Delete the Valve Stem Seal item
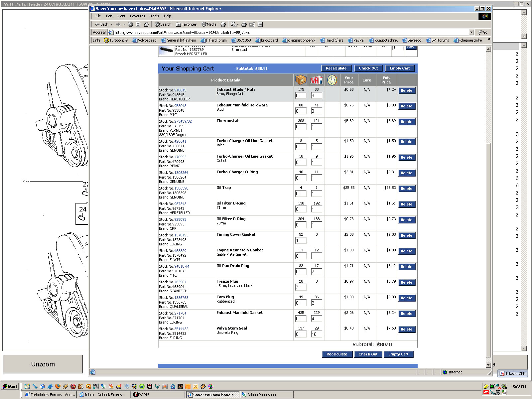The height and width of the screenshot is (399, 532). pyautogui.click(x=407, y=330)
